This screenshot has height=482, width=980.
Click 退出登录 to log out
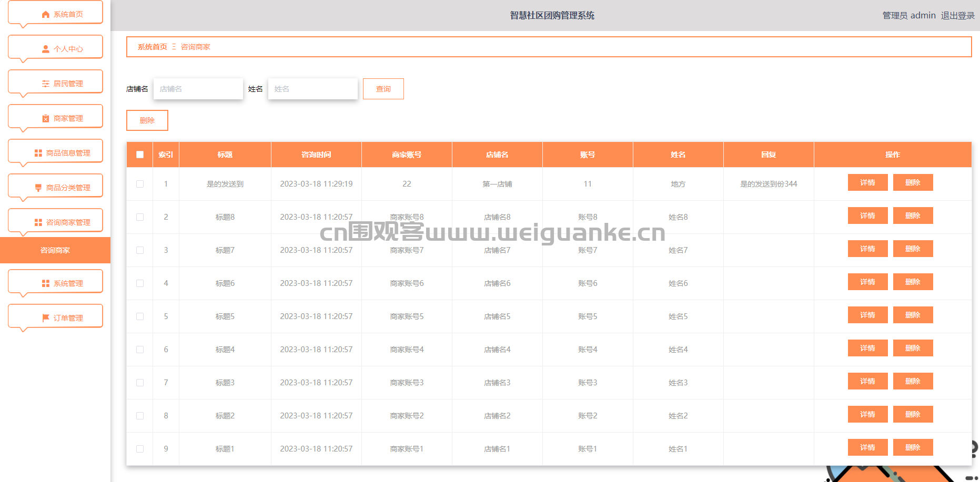pos(957,16)
